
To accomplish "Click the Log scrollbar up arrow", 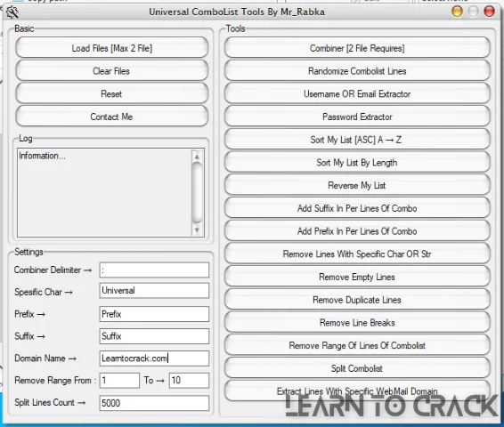I will coord(197,157).
